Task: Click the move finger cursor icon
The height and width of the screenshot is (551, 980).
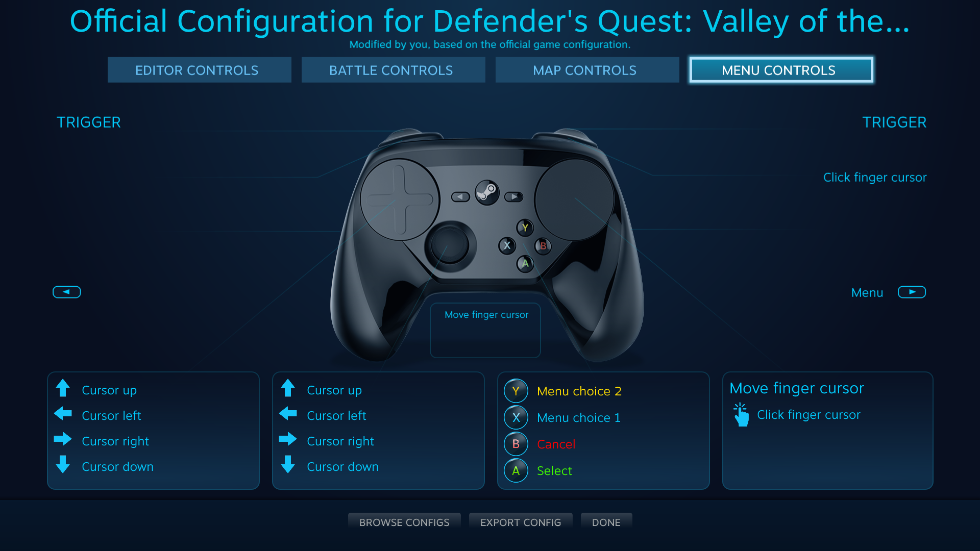Action: tap(742, 415)
